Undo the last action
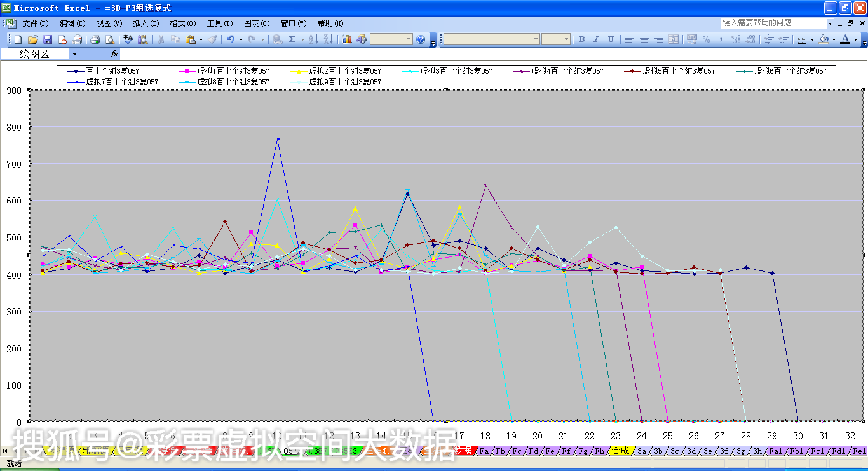Image resolution: width=868 pixels, height=471 pixels. (231, 39)
